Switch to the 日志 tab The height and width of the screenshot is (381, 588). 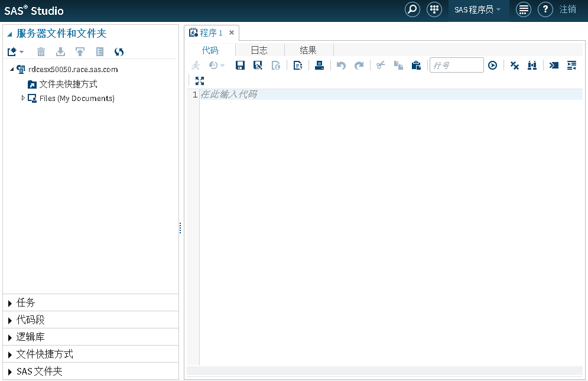coord(259,51)
